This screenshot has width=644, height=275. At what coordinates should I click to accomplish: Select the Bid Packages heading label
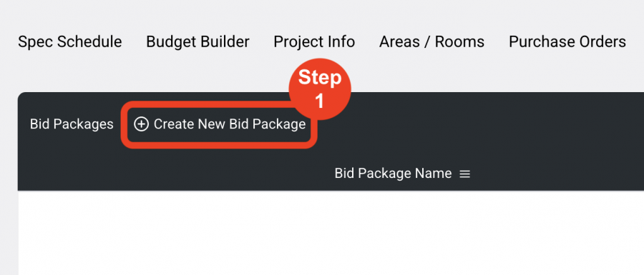tap(72, 124)
